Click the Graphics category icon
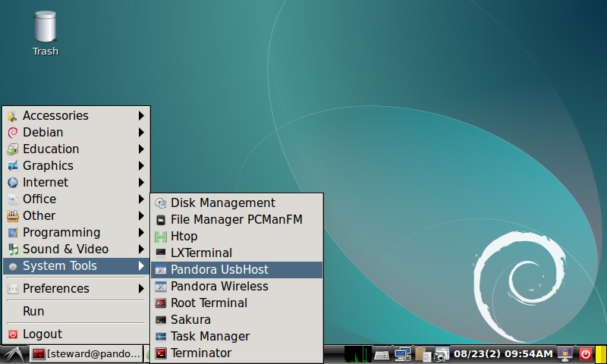This screenshot has width=607, height=364. click(x=13, y=165)
